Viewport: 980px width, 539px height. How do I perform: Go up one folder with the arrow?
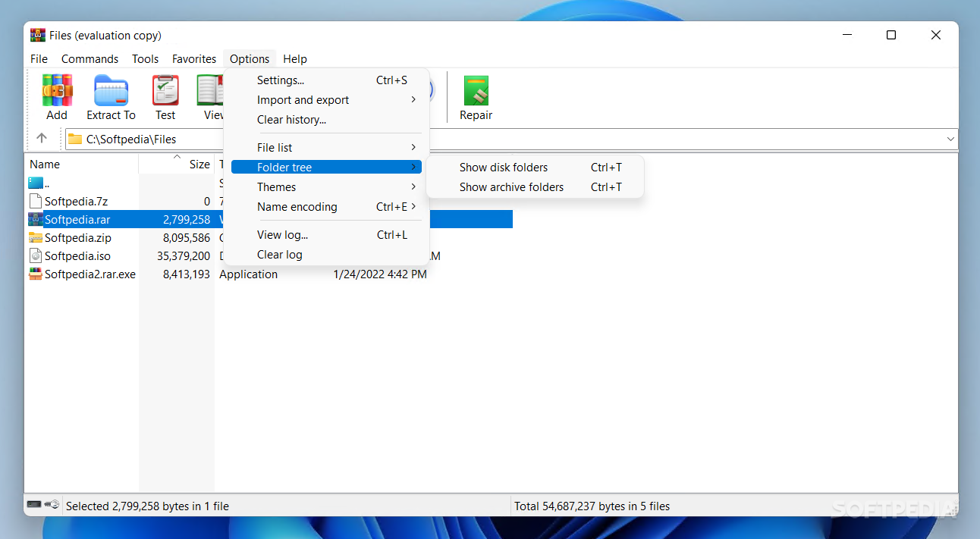pyautogui.click(x=42, y=138)
